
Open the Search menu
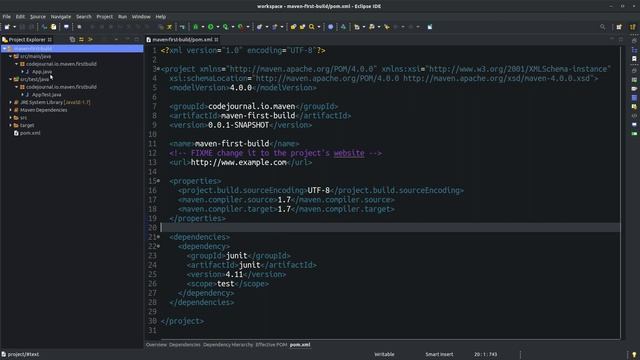point(84,17)
